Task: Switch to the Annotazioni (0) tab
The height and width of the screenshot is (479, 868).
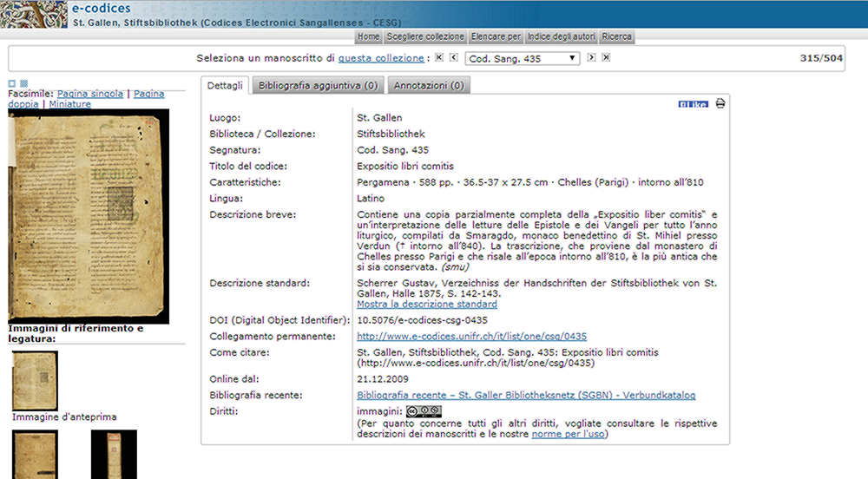Action: tap(429, 85)
